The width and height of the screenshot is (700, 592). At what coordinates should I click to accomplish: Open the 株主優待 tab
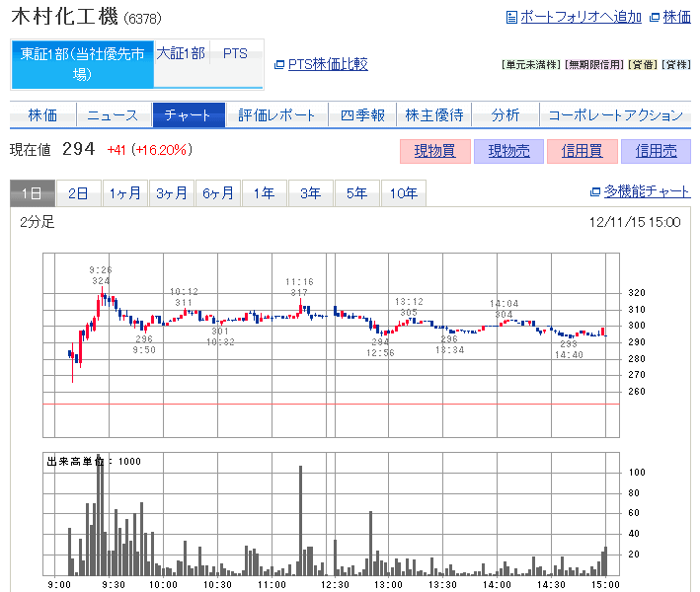click(x=434, y=115)
